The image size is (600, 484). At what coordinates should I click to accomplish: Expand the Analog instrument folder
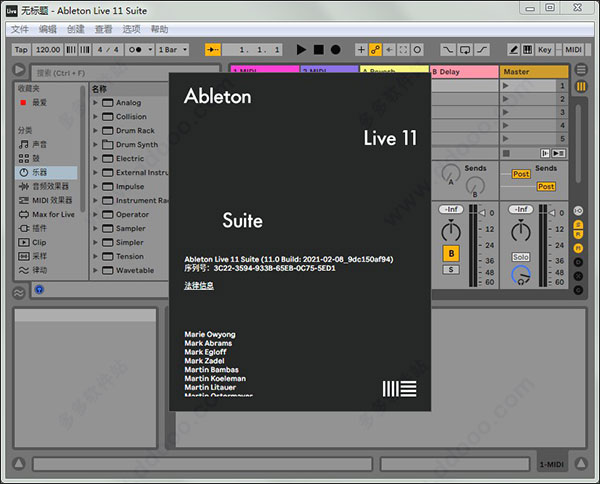point(95,103)
